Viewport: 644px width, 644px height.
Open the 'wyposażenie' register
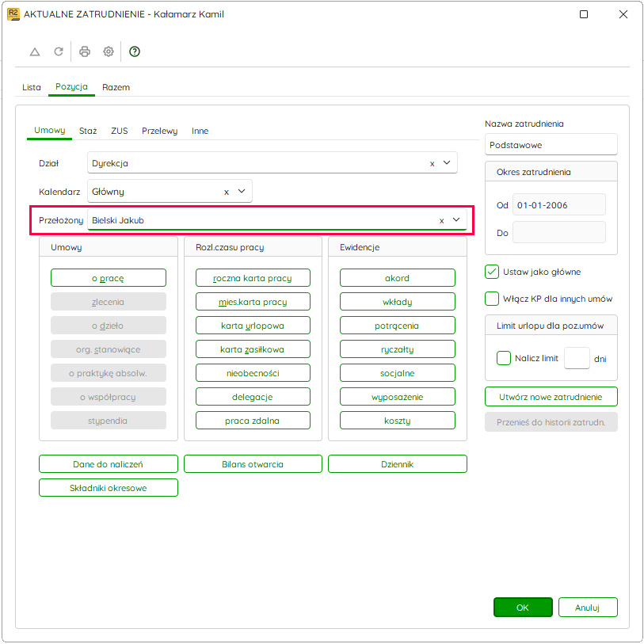click(x=397, y=397)
